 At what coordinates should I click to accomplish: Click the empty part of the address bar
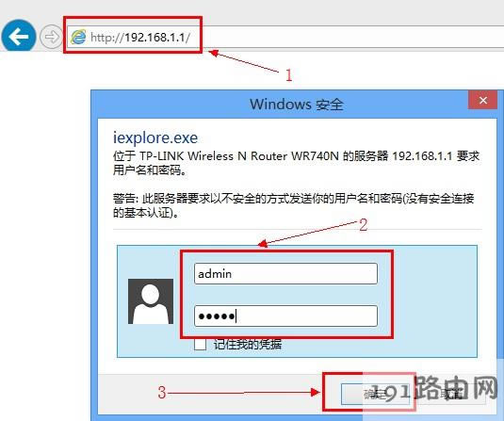350,37
